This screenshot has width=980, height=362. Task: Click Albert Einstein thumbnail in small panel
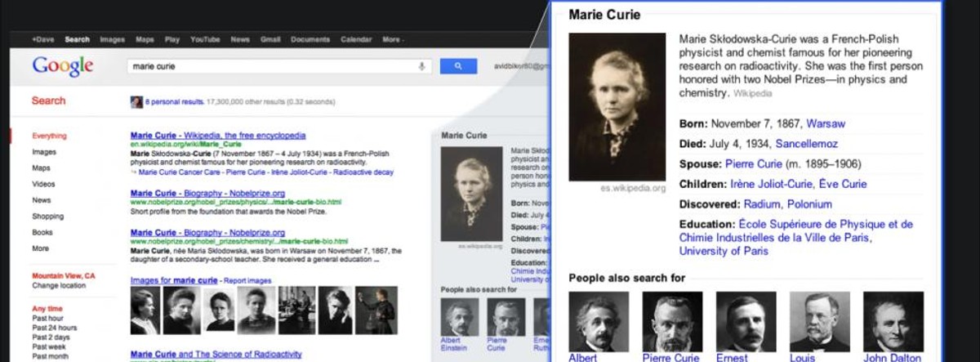pos(460,315)
